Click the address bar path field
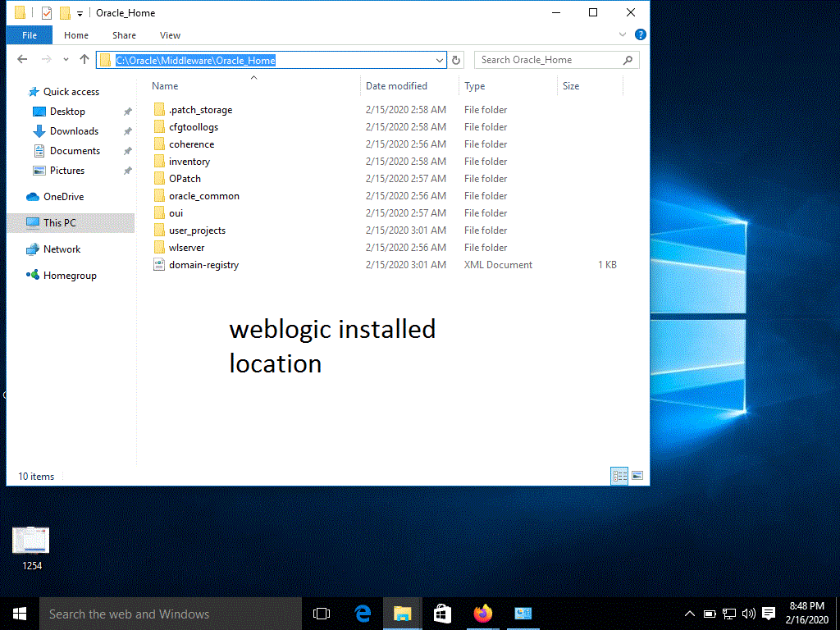 271,60
